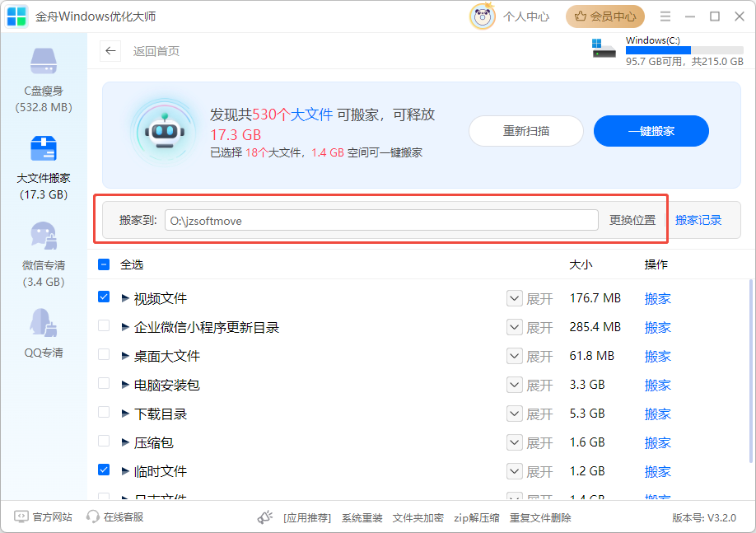
Task: Click the 一键搬家 button
Action: coord(651,131)
